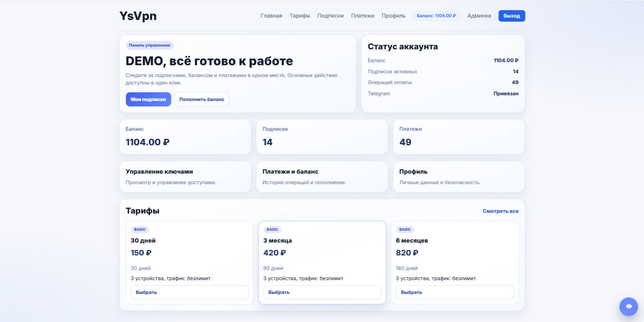Select Выбрать on the 6 месяцев plan
Screen dimensions: 644x322
coord(454,292)
